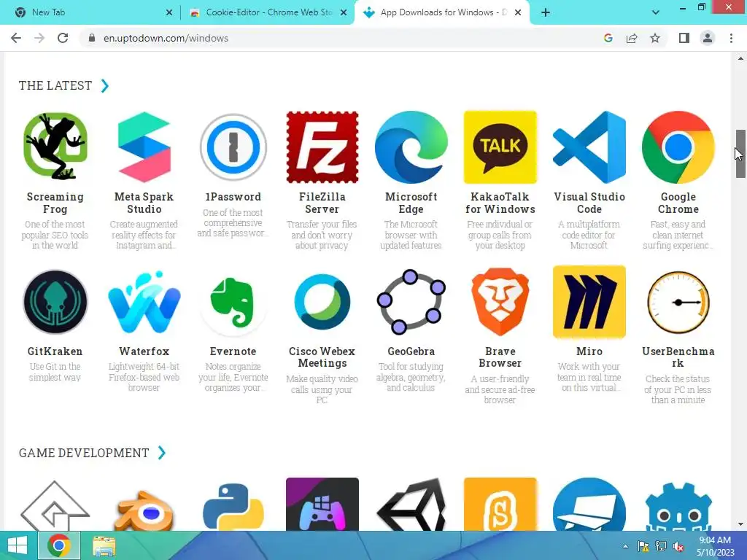Go back to the previous page
This screenshot has width=747, height=560.
pyautogui.click(x=16, y=38)
